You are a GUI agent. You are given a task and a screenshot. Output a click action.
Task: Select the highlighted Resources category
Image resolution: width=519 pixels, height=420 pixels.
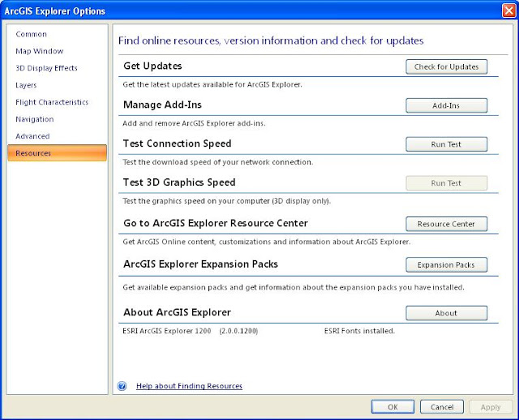57,153
